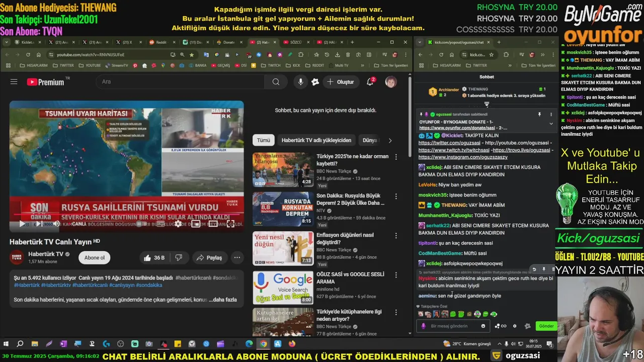The width and height of the screenshot is (644, 362).
Task: Show more filter chips with arrow
Action: coord(390,140)
